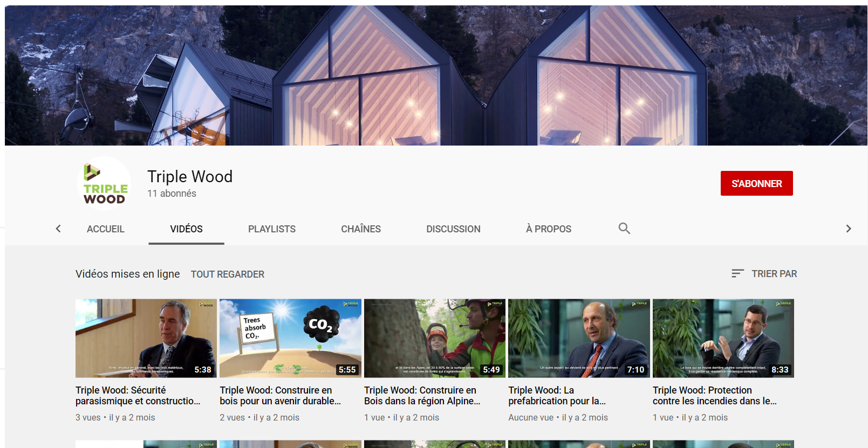Click the channel banner image
Screen dimensions: 868x448
click(x=436, y=75)
